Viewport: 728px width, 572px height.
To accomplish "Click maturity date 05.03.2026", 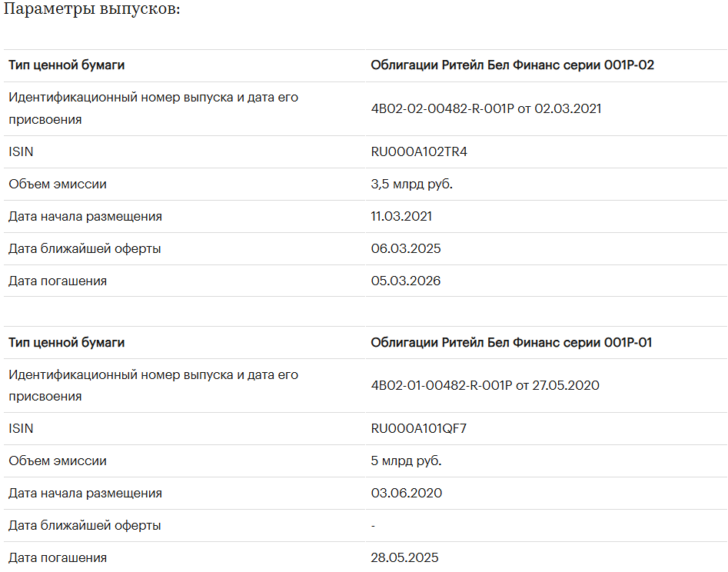I will (x=406, y=281).
